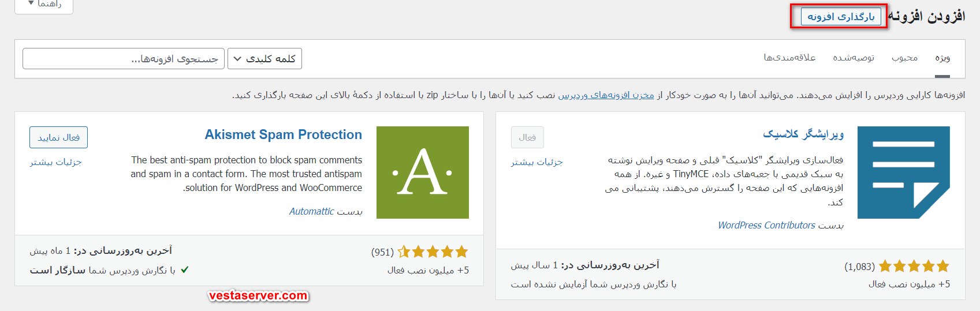Click the افزودن افزونه page heading
980x311 pixels.
tap(926, 16)
